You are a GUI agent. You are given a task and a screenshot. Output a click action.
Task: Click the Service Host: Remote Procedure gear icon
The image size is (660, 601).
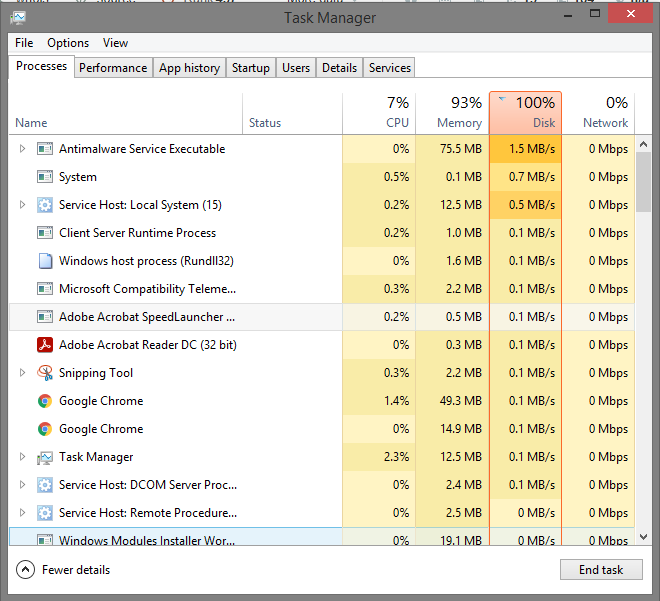click(45, 513)
